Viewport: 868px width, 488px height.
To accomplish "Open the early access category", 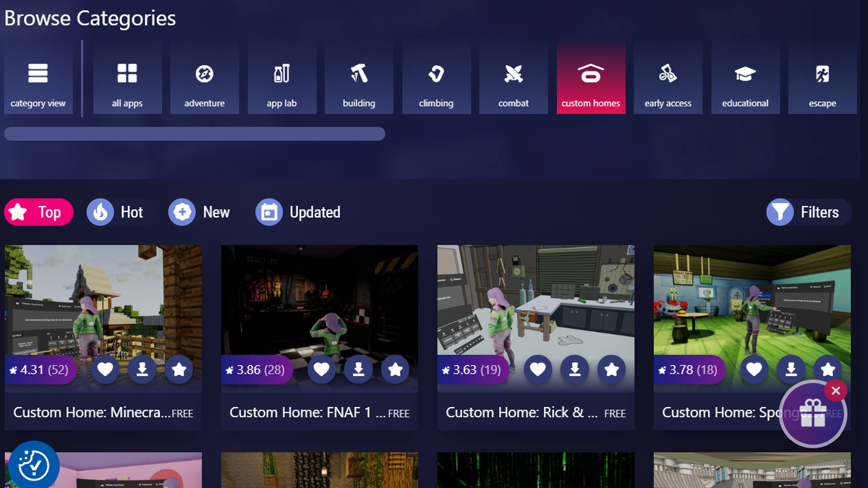I will (668, 77).
